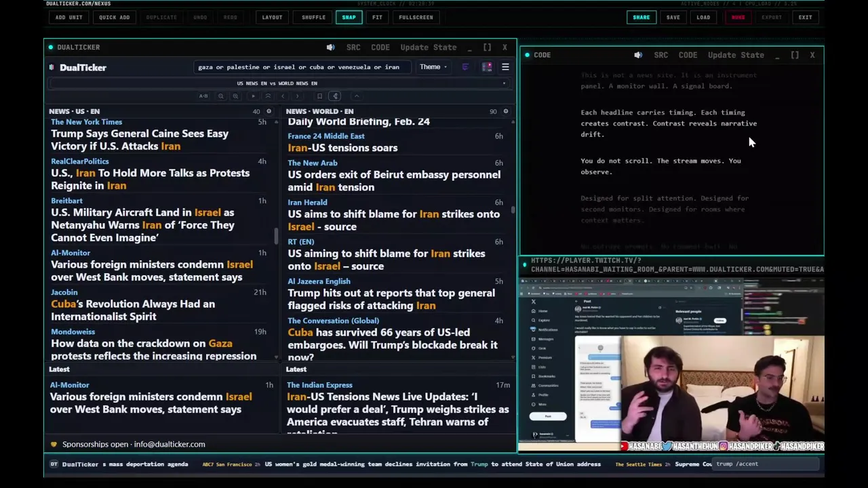Click the LOAD button

click(703, 17)
